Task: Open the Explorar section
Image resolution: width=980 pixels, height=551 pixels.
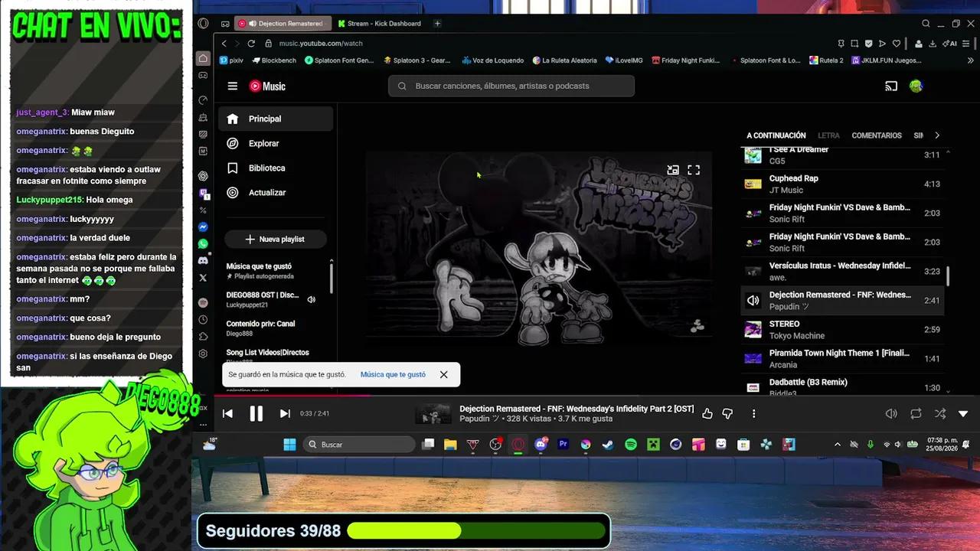Action: point(276,143)
